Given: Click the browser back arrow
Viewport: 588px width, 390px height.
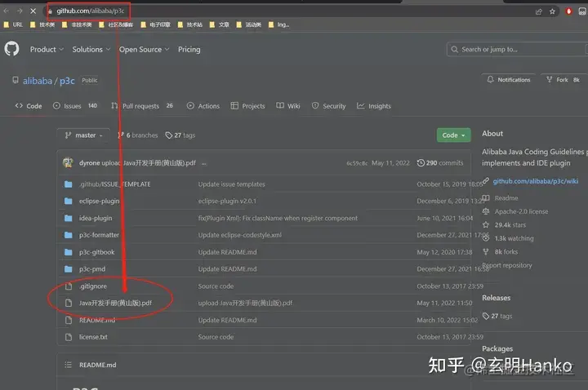Looking at the screenshot, I should click(6, 11).
